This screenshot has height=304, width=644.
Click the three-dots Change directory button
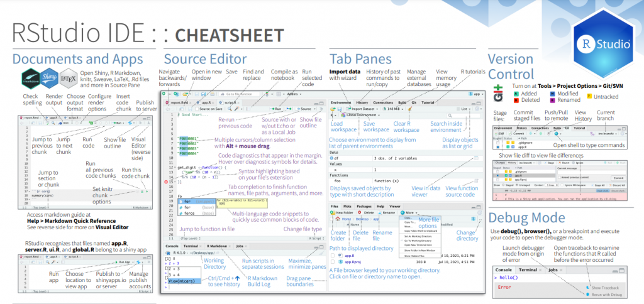480,219
